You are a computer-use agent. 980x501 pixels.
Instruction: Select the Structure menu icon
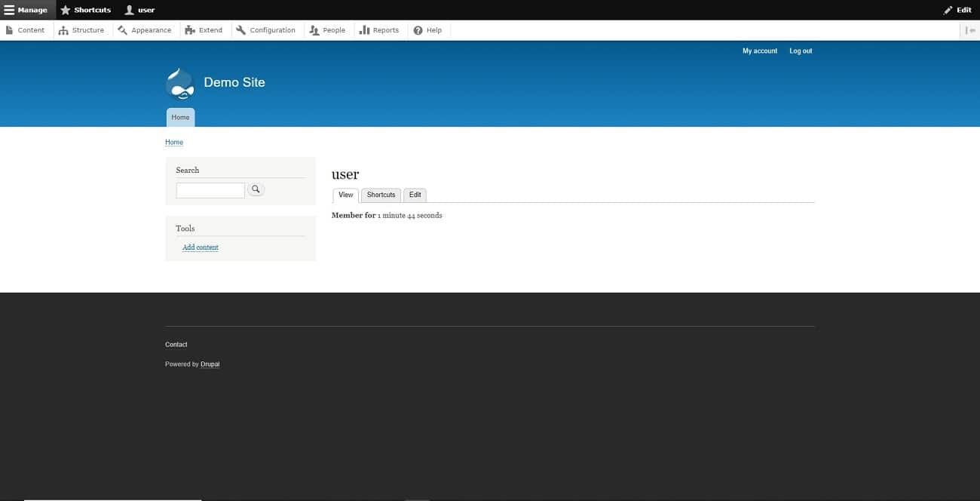[63, 29]
